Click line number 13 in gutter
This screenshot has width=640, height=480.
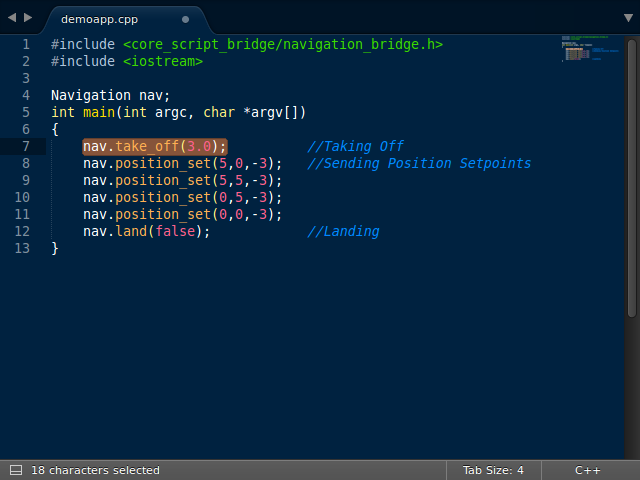coord(21,248)
